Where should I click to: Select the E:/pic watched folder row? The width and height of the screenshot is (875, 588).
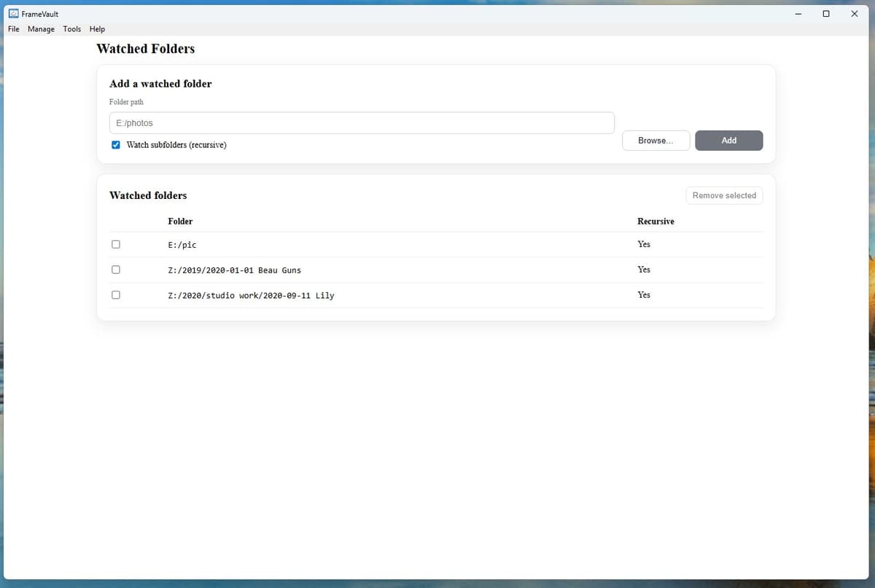182,244
